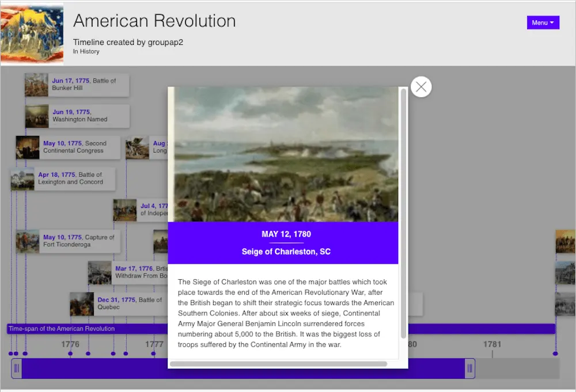Open the Mar 17, 1776 British Withdraw event

(128, 273)
